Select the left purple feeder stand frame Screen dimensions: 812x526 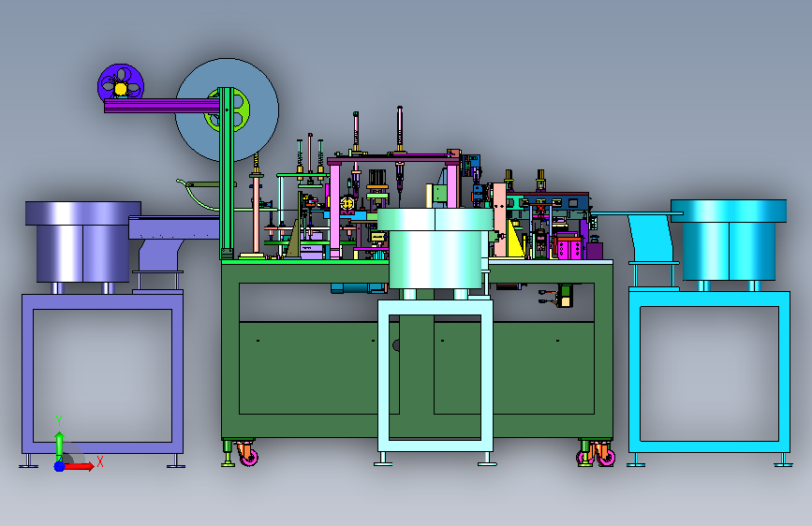click(102, 375)
